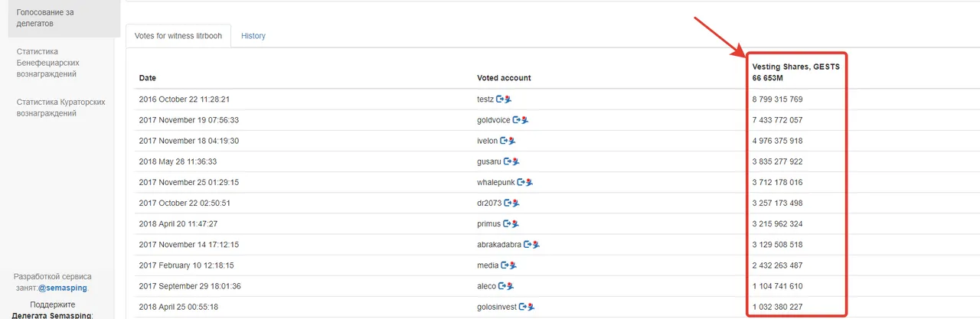Click the arrow-out icon next to testz
Viewport: 980px width, 319px height.
point(500,99)
